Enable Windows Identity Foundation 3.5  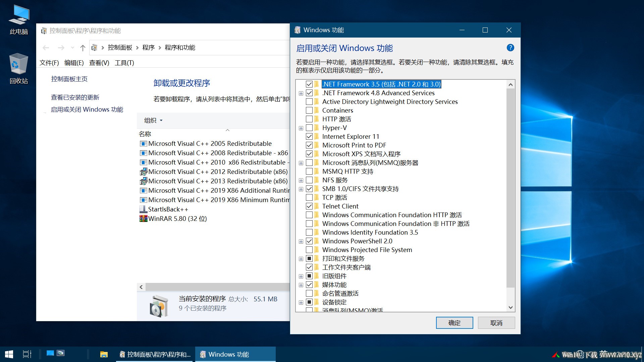coord(309,232)
